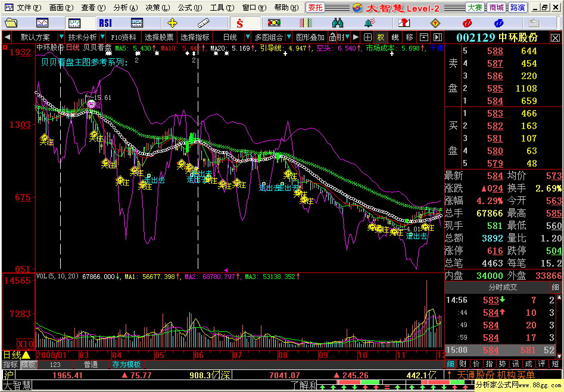Expand the 默认方案 dropdown arrow
Viewport: 564px width, 392px height.
click(61, 37)
